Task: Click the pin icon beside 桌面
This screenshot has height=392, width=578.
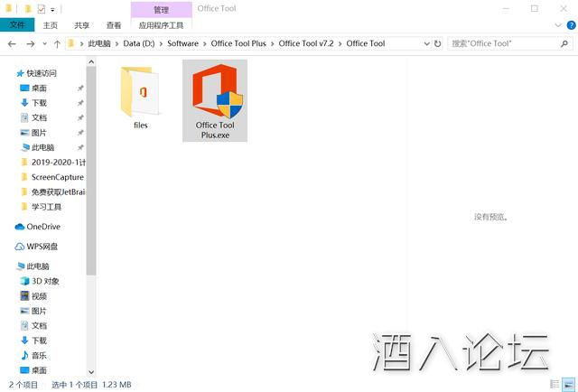Action: (x=80, y=89)
